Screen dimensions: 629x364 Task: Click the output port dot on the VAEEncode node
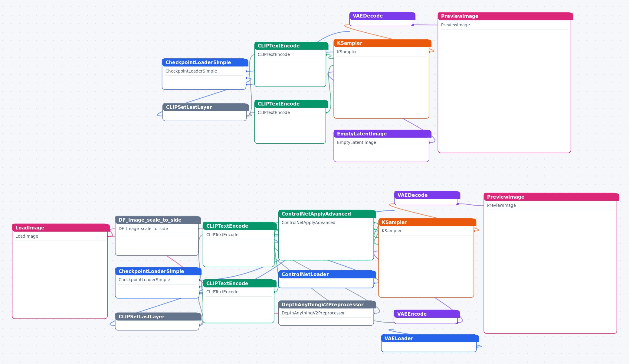point(457,323)
